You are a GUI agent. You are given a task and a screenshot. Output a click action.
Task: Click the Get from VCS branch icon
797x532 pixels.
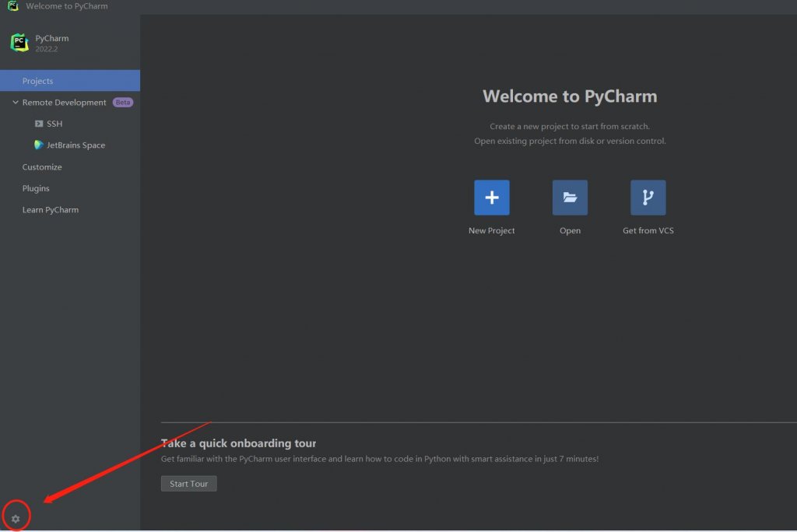tap(648, 197)
